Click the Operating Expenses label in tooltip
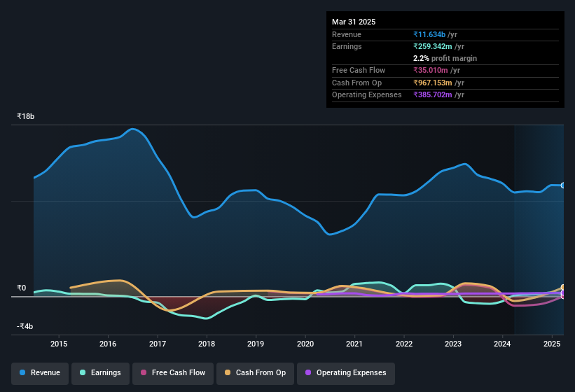This screenshot has width=575, height=392. [367, 95]
